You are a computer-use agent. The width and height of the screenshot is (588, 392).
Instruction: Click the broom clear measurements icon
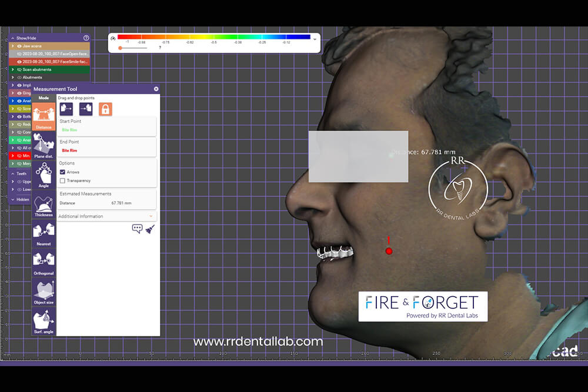[x=150, y=229]
